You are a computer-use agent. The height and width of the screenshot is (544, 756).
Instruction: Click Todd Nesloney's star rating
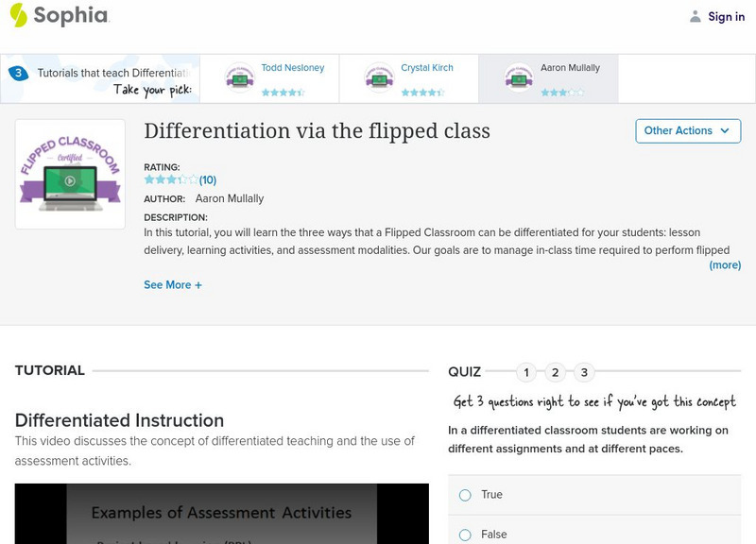pos(283,93)
